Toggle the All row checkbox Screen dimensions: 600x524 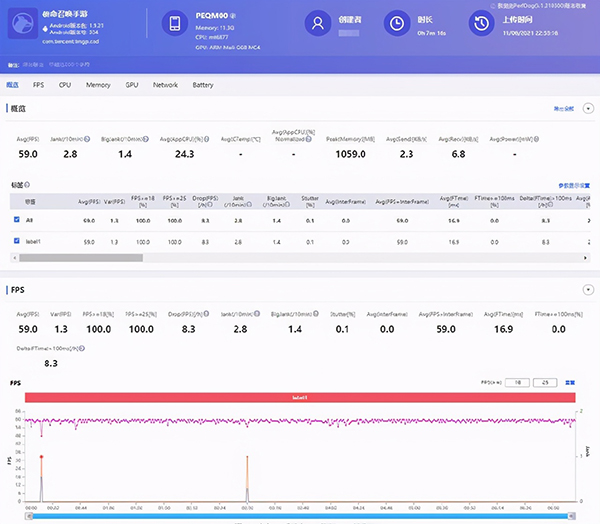click(17, 217)
